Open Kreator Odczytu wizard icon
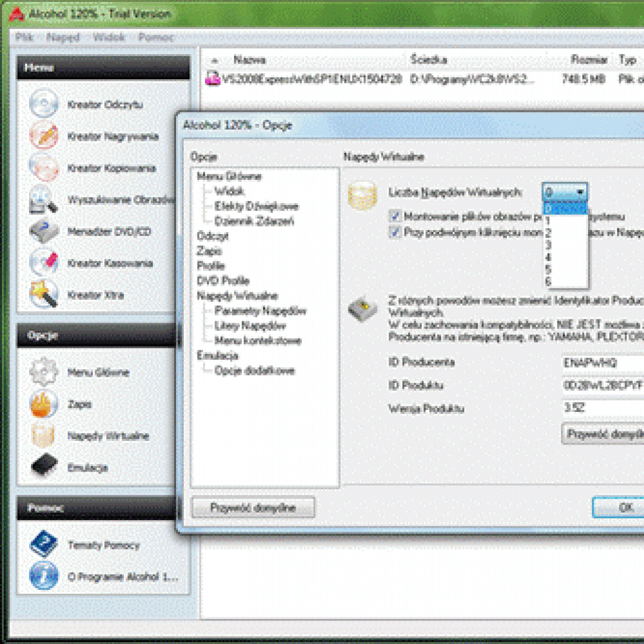644x644 pixels. coord(45,104)
